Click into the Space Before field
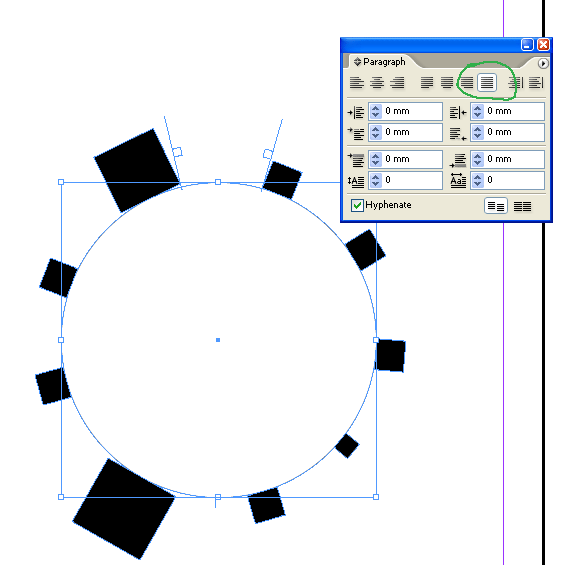Screen dimensions: 569x565 click(x=412, y=159)
